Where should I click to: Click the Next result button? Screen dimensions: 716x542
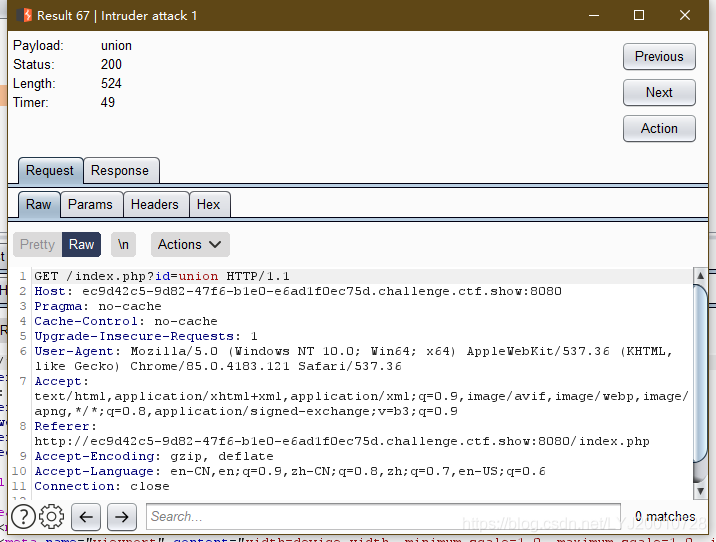[x=659, y=93]
